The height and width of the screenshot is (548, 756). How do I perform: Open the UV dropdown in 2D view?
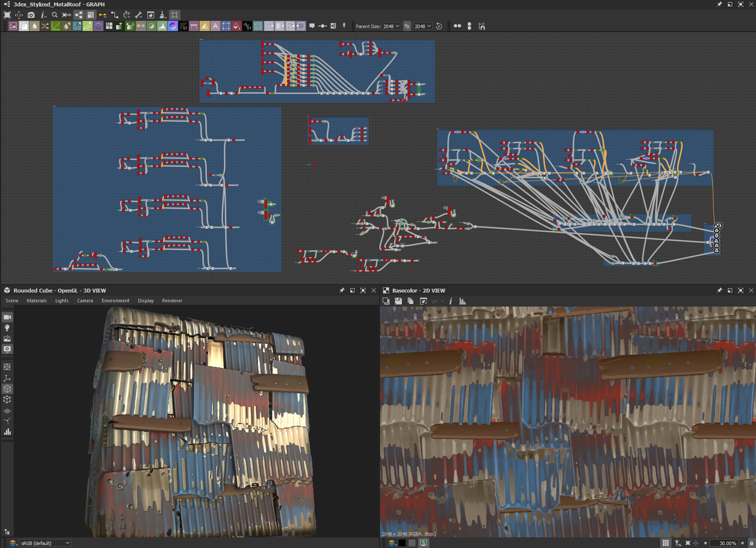[x=438, y=301]
